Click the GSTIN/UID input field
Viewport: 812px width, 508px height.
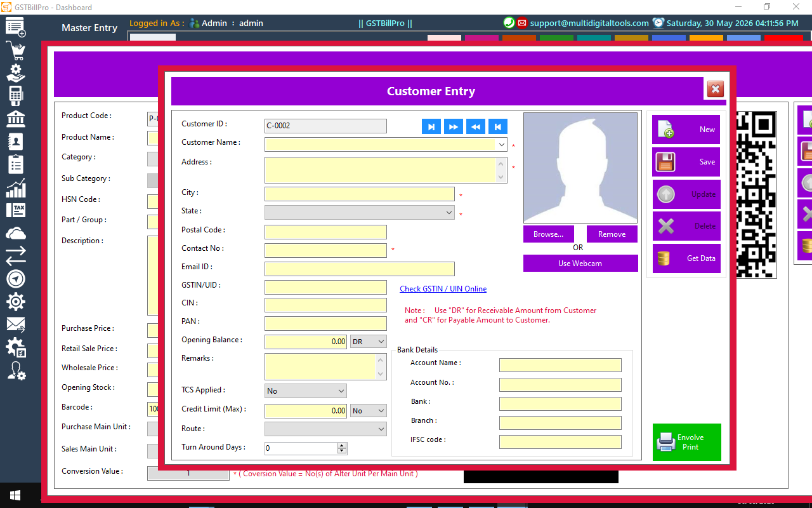point(325,287)
